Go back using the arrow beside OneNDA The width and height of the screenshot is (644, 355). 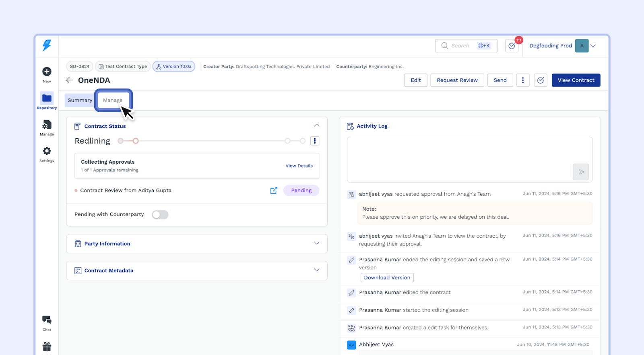[70, 80]
